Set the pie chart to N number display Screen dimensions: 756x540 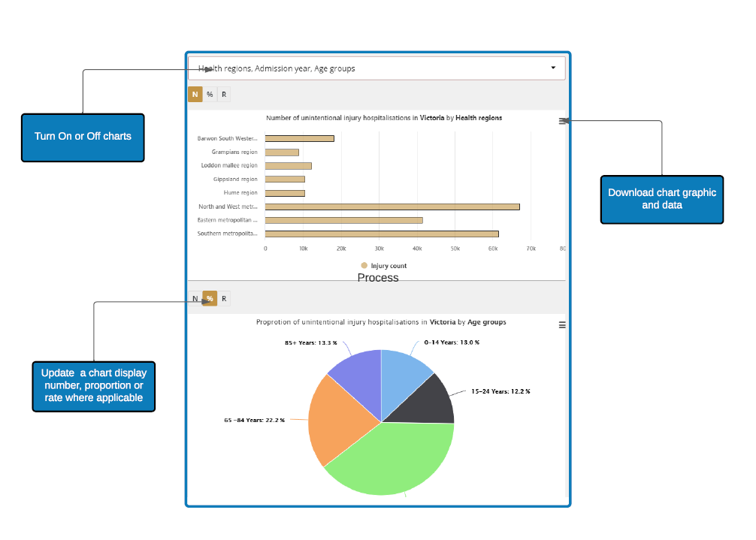tap(195, 299)
